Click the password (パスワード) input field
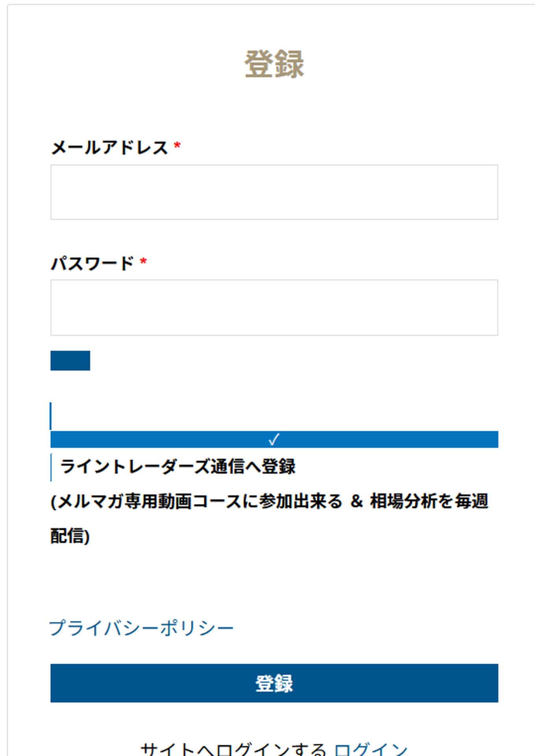Viewport: 535px width, 756px height. [x=274, y=307]
